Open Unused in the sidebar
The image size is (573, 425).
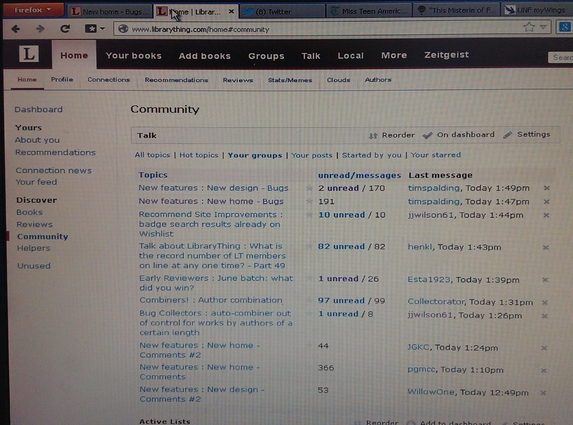pos(34,266)
